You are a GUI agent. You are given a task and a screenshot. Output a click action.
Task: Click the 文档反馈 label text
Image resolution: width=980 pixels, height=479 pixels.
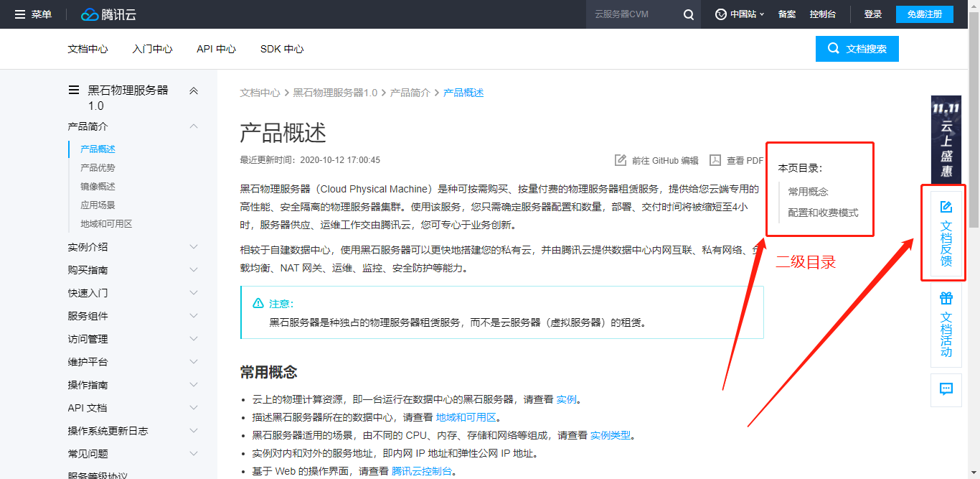pyautogui.click(x=946, y=244)
